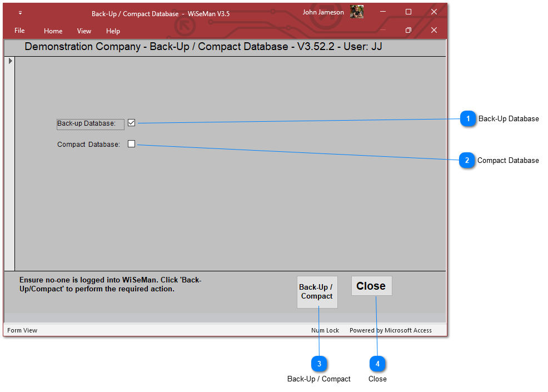Enable the Compact Database checkbox
Viewport: 548px width, 392px height.
pos(132,144)
